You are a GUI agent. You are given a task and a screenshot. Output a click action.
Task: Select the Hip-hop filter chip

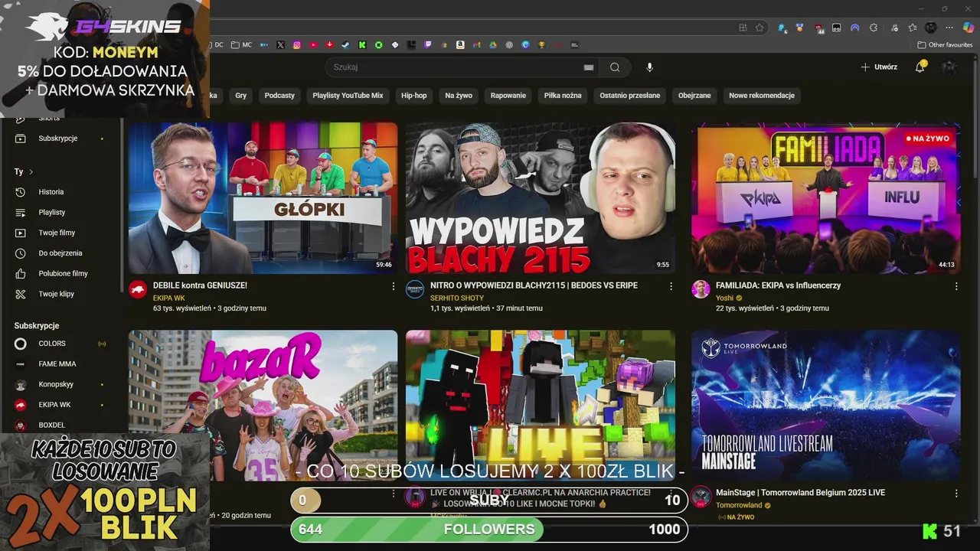point(414,96)
